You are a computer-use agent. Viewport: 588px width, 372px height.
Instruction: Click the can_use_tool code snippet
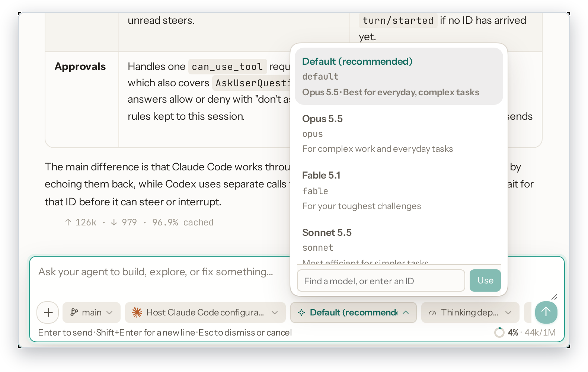tap(227, 67)
